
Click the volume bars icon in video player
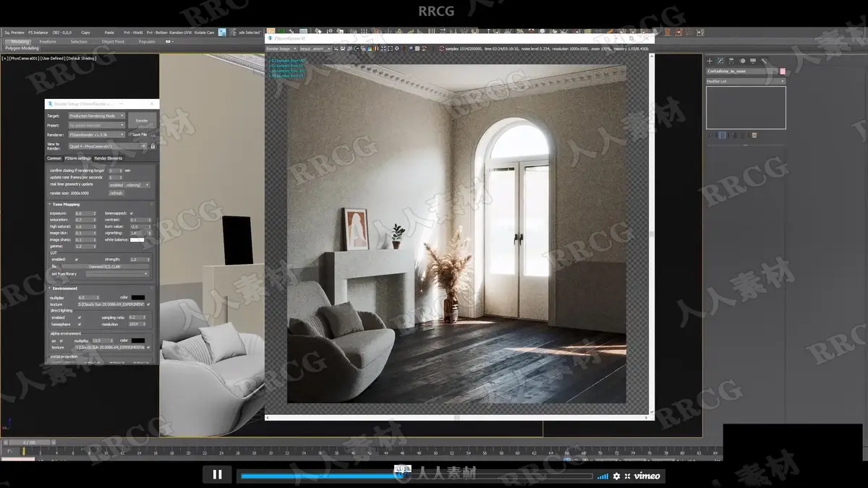[x=603, y=476]
